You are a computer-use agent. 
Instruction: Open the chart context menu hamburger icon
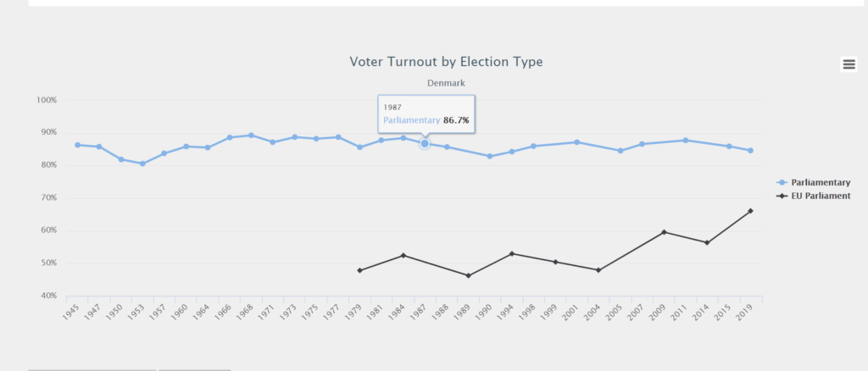point(849,64)
